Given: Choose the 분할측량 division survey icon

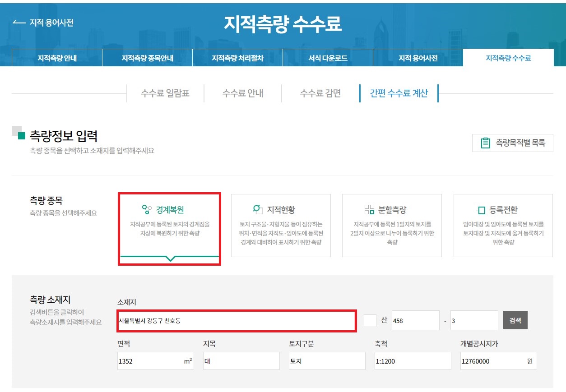Looking at the screenshot, I should [x=368, y=208].
